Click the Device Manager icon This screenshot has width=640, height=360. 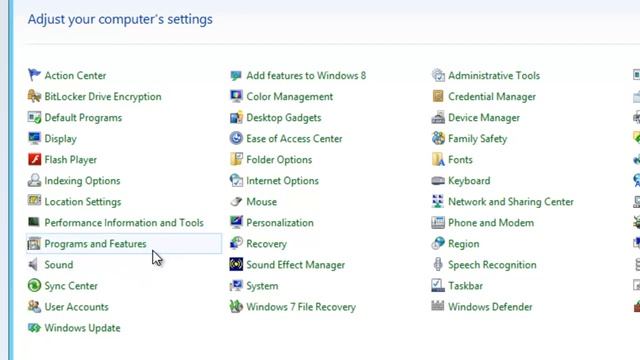438,118
